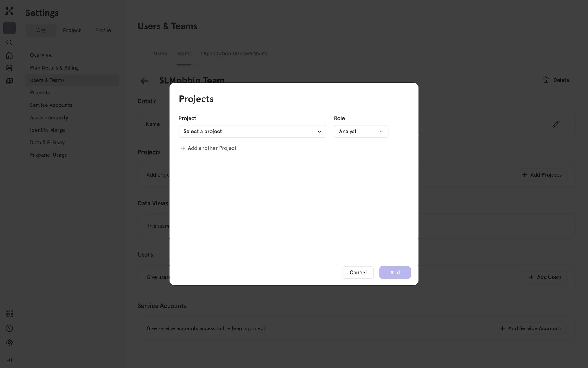Image resolution: width=588 pixels, height=368 pixels.
Task: Open the Select a project dropdown
Action: tap(252, 132)
